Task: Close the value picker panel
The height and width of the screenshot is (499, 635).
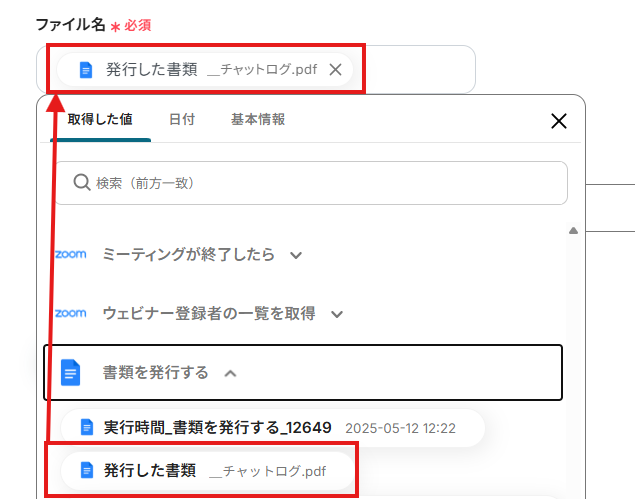Action: tap(559, 121)
